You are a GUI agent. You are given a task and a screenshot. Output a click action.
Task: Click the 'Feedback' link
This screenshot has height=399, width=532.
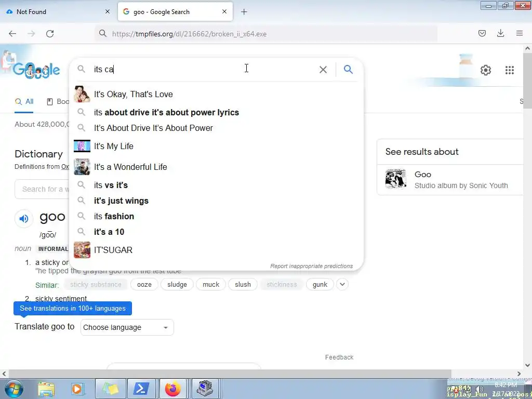pos(339,357)
